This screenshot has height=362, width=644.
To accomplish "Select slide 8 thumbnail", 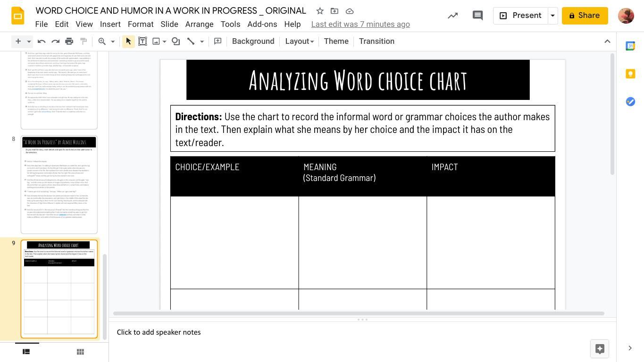I will 59,184.
